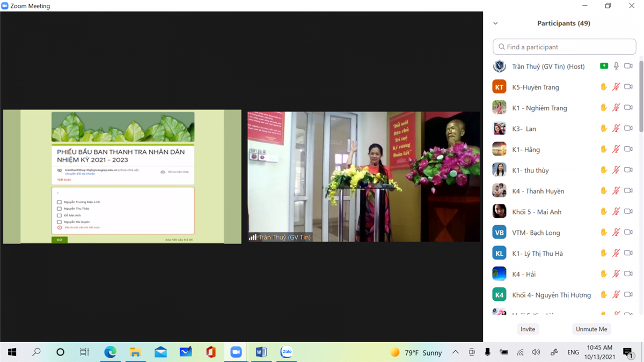Click the microphone icon in the host's row

[x=616, y=66]
